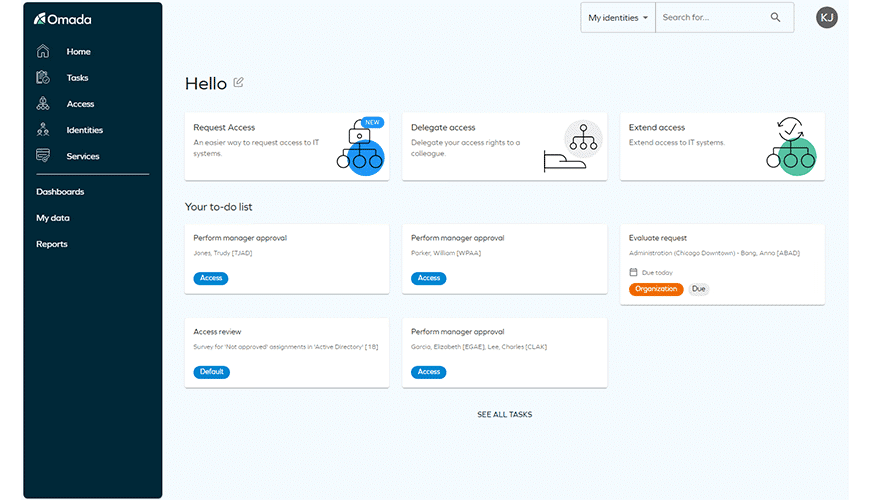Click the Omada logo

tap(62, 19)
